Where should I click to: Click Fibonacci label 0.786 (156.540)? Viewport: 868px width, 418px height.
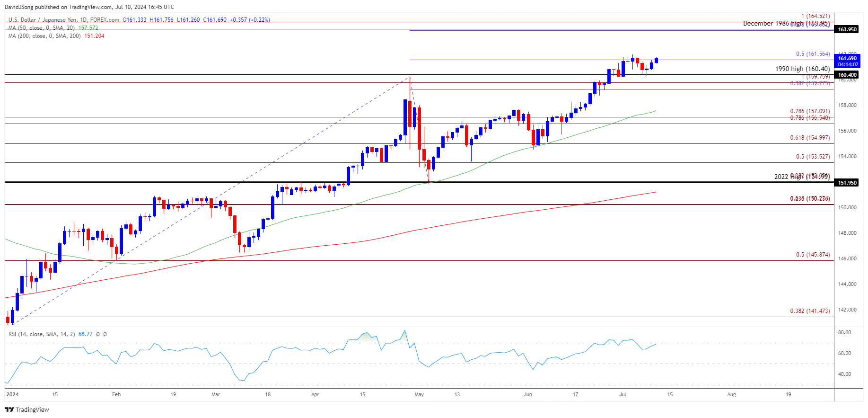810,118
